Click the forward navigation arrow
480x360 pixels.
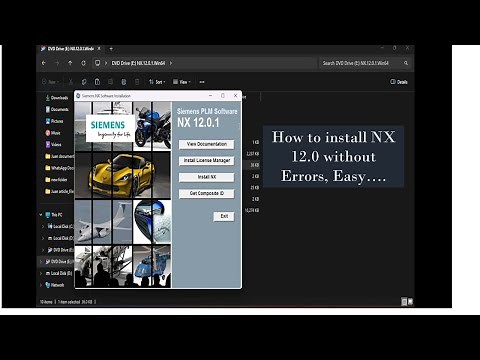pyautogui.click(x=57, y=63)
